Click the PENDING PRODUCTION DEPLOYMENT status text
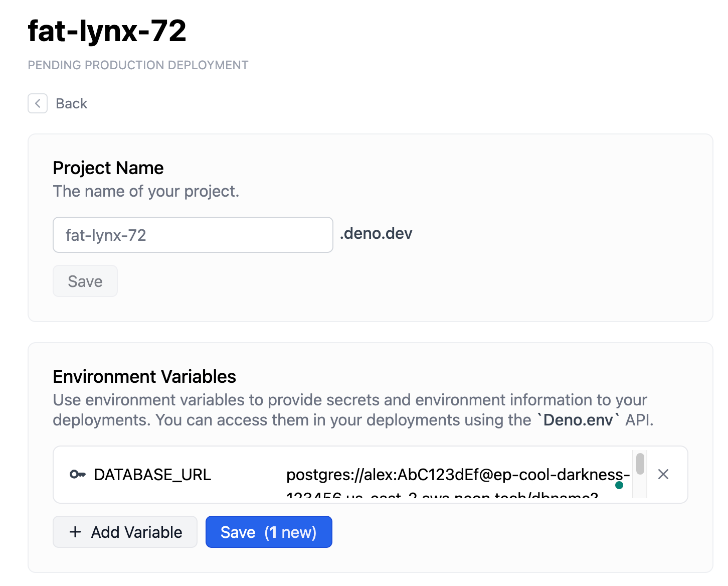 click(x=138, y=65)
